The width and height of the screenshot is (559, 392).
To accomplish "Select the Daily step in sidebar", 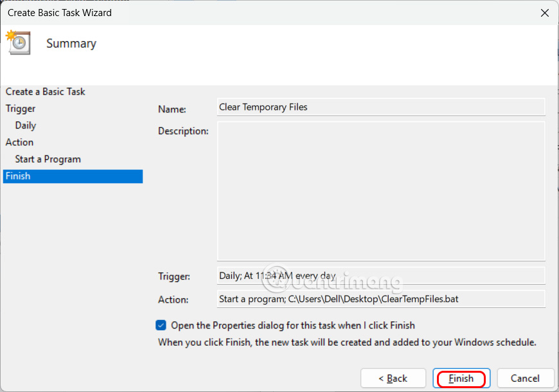I will click(x=25, y=125).
